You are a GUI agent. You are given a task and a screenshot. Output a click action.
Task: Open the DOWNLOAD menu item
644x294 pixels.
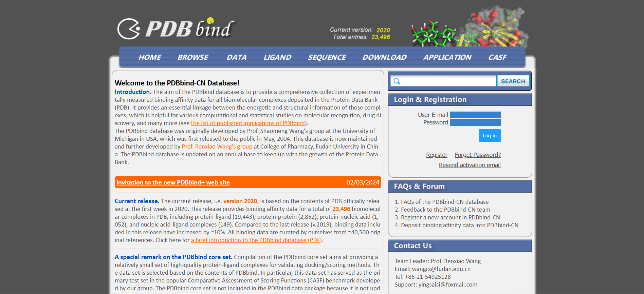(x=384, y=57)
